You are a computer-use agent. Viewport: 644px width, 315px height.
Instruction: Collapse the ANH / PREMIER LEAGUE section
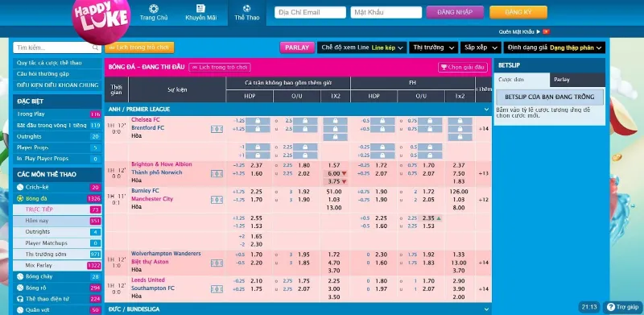coord(487,110)
